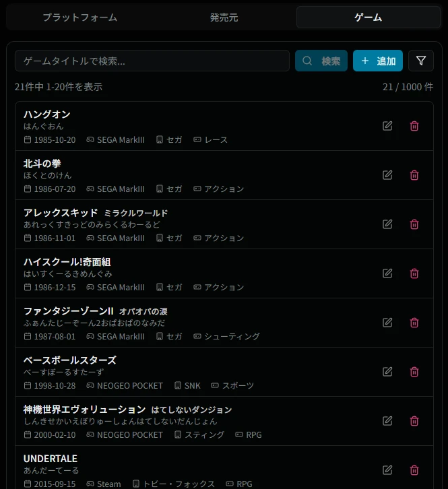Edit the 北斗の拳 game entry
Image resolution: width=448 pixels, height=489 pixels.
387,175
